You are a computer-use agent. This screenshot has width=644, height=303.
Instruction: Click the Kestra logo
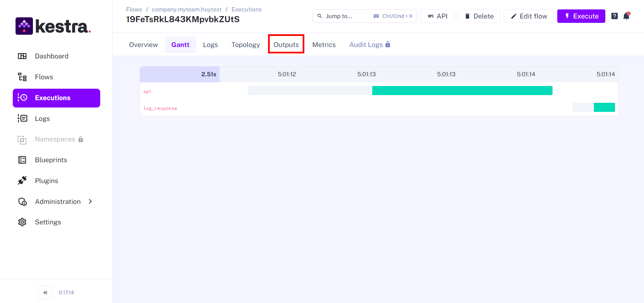(53, 26)
